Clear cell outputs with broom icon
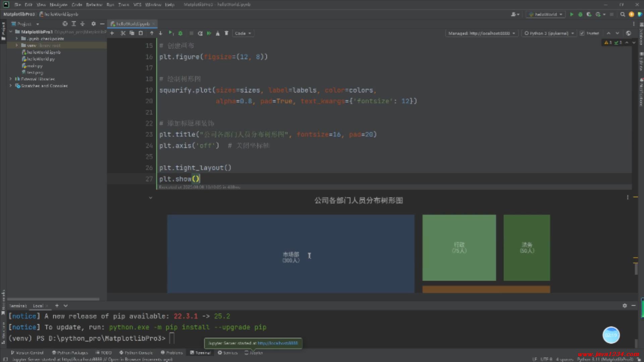 [x=218, y=33]
